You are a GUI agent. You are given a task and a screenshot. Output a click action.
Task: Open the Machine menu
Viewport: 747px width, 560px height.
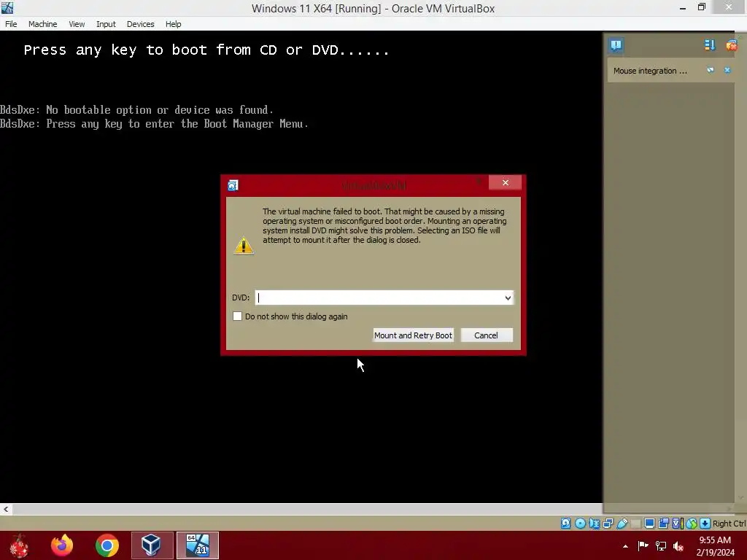42,24
